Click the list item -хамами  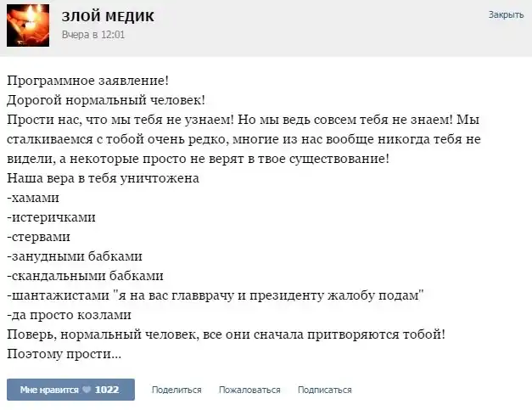pyautogui.click(x=32, y=197)
